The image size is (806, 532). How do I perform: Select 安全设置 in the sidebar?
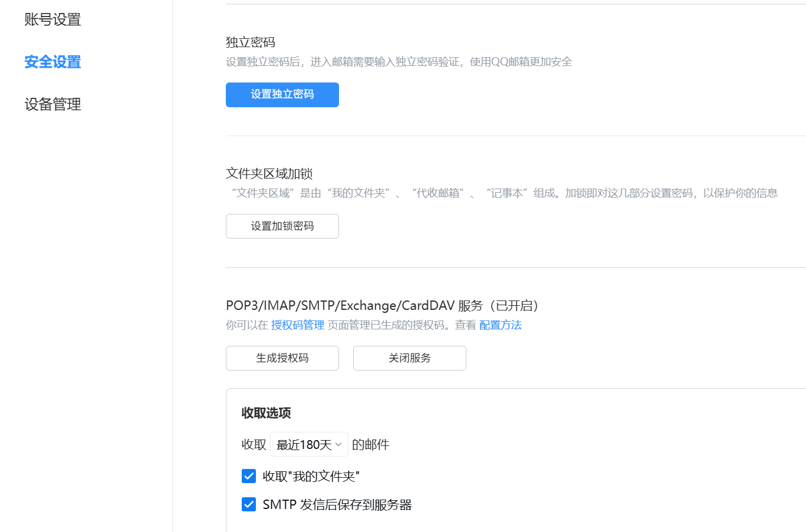point(52,62)
